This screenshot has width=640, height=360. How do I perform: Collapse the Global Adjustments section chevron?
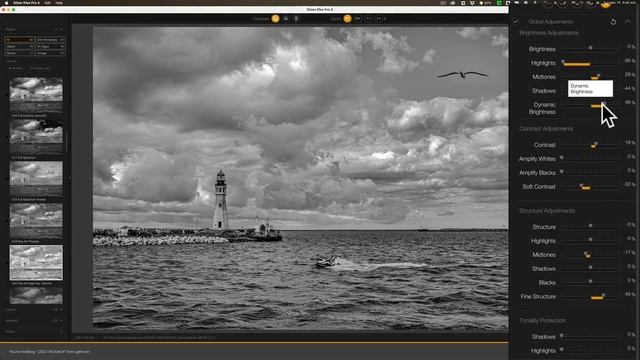[x=628, y=21]
